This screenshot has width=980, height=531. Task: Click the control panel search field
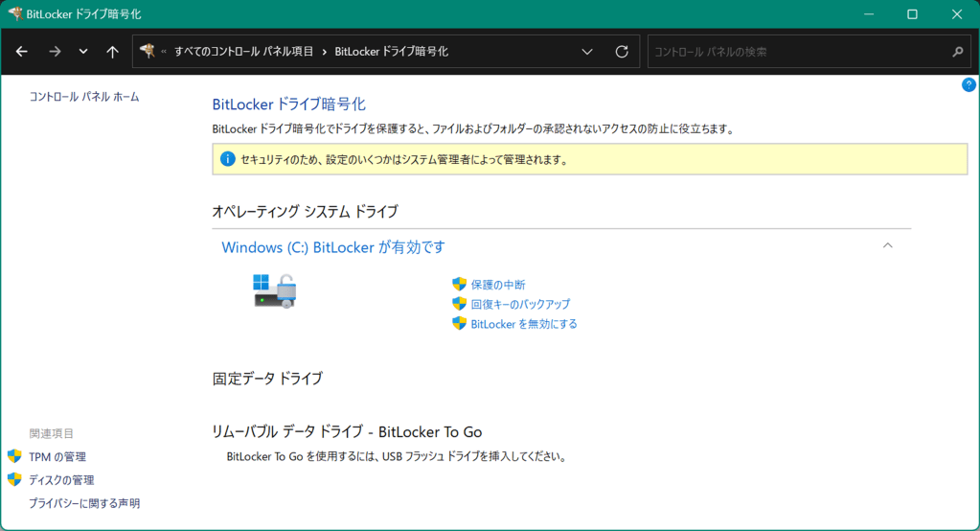pos(795,52)
